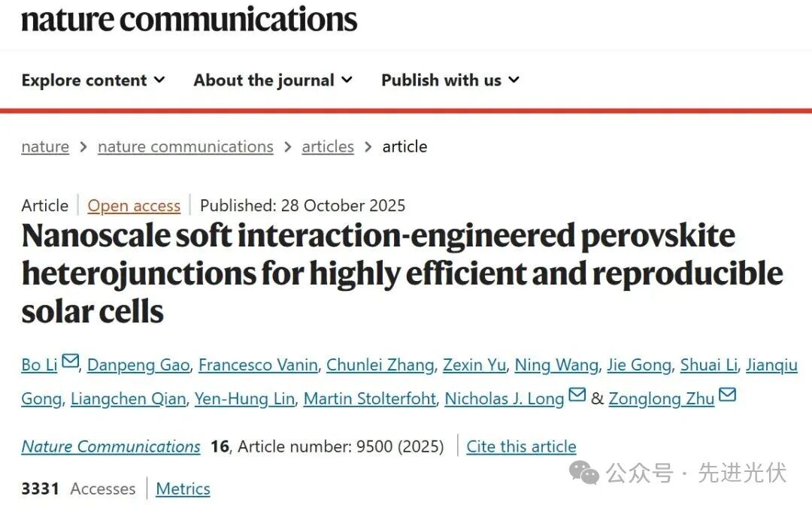812x505 pixels.
Task: Click the Cite this article link
Action: 521,446
